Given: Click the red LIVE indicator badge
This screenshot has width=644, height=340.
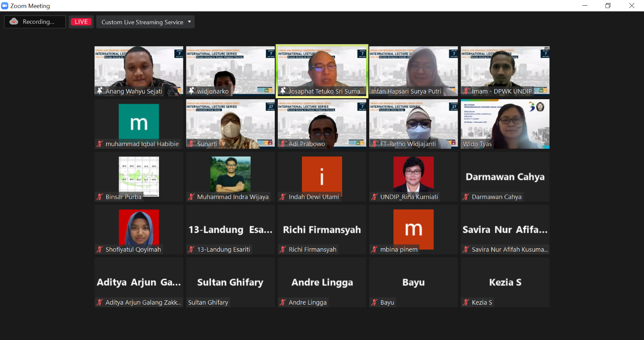Looking at the screenshot, I should 81,22.
